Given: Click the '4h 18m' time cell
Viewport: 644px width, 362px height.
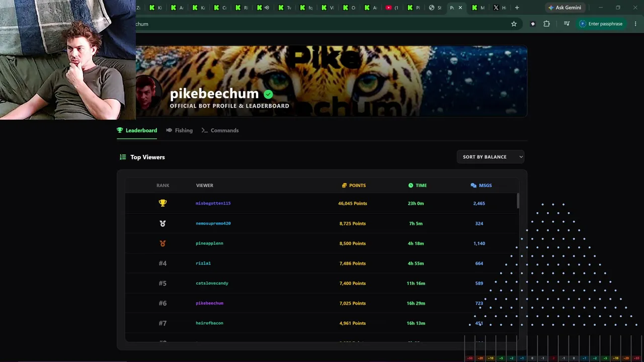Looking at the screenshot, I should pos(416,243).
